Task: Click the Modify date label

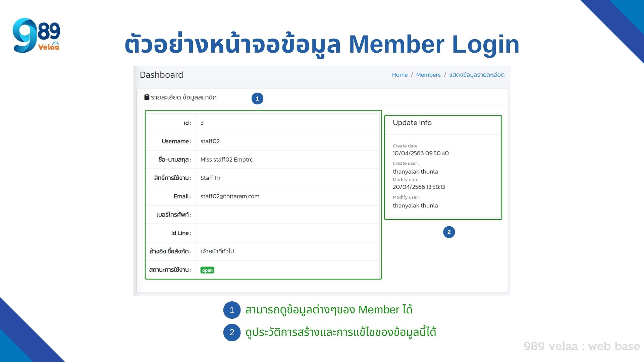Action: 407,180
